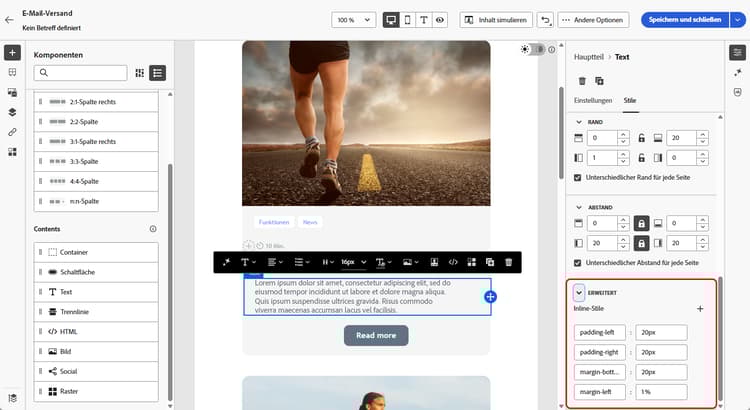Screen dimensions: 750x410
Task: Click the undo arrow button
Action: [545, 20]
